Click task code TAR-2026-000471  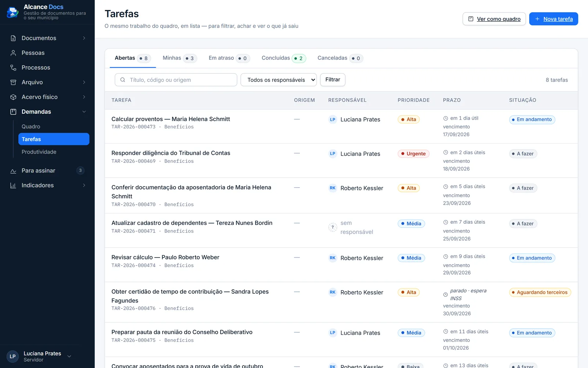pos(133,231)
